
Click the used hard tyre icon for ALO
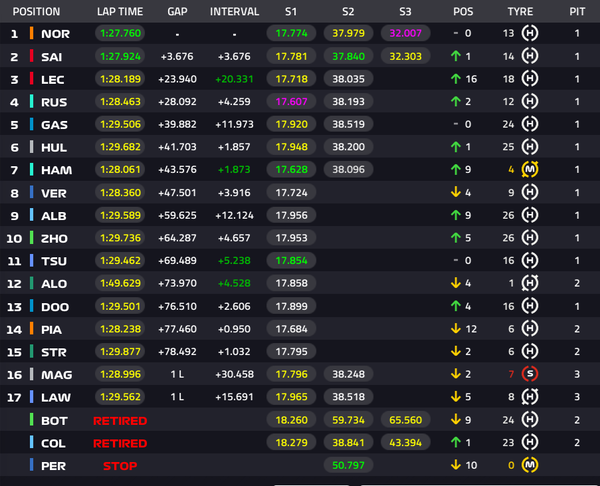pyautogui.click(x=530, y=283)
